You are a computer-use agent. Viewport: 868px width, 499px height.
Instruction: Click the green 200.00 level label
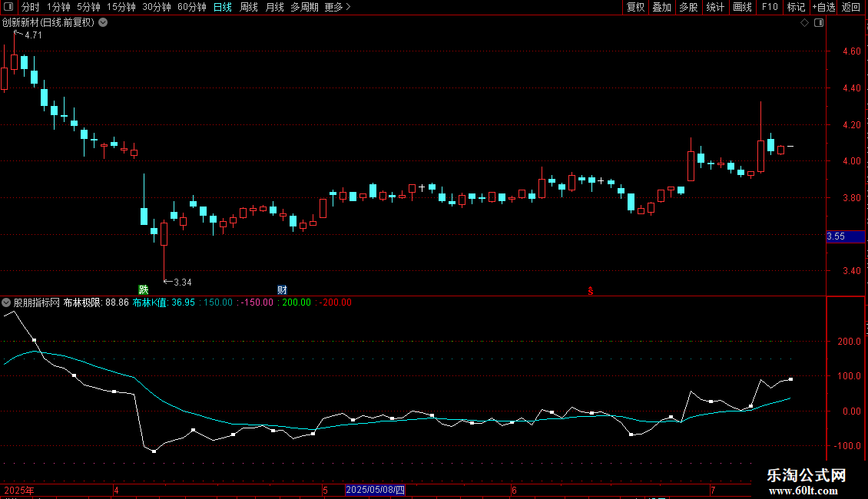click(x=297, y=302)
